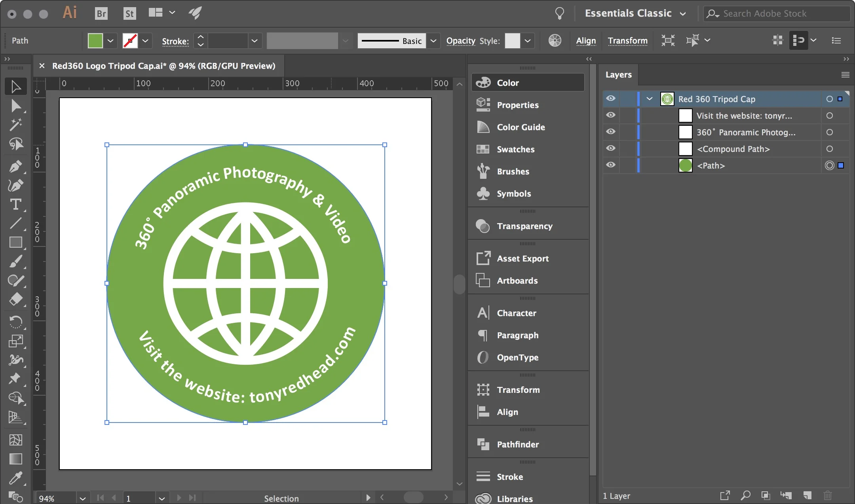The width and height of the screenshot is (855, 504).
Task: Click the Delete Selection trash icon
Action: pyautogui.click(x=828, y=495)
